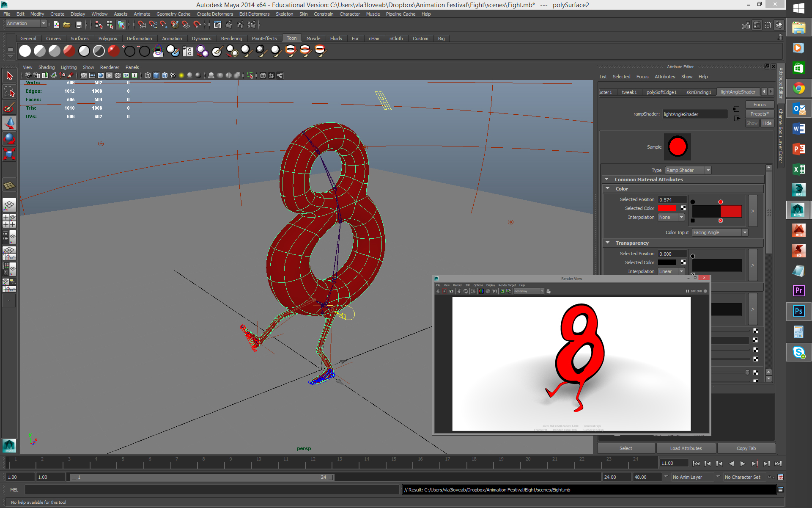Toggle auto keyframe button near timeline
812x508 pixels.
[x=771, y=477]
